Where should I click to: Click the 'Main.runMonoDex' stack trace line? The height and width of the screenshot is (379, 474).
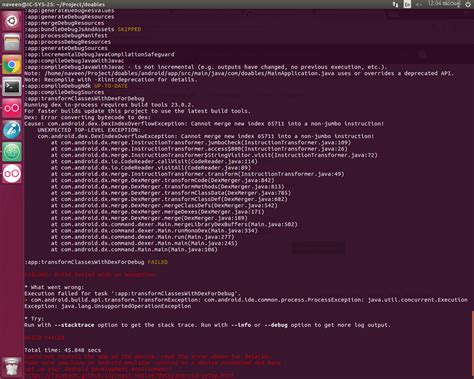154,231
